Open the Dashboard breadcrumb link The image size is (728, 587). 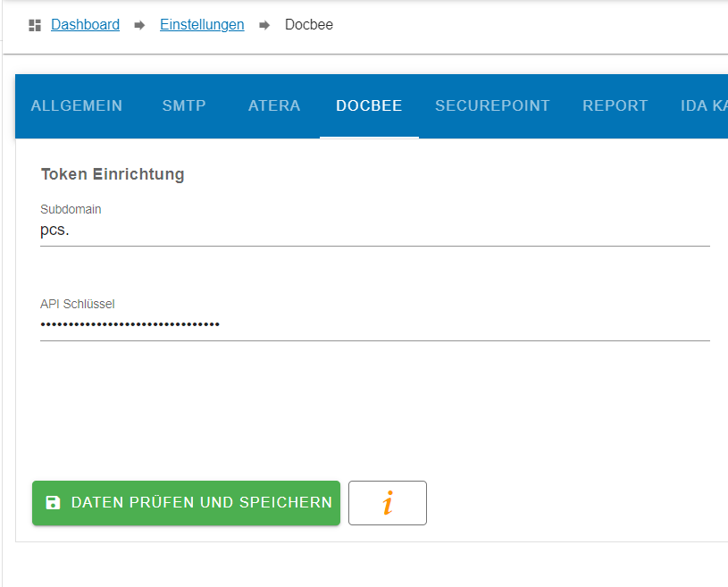86,25
